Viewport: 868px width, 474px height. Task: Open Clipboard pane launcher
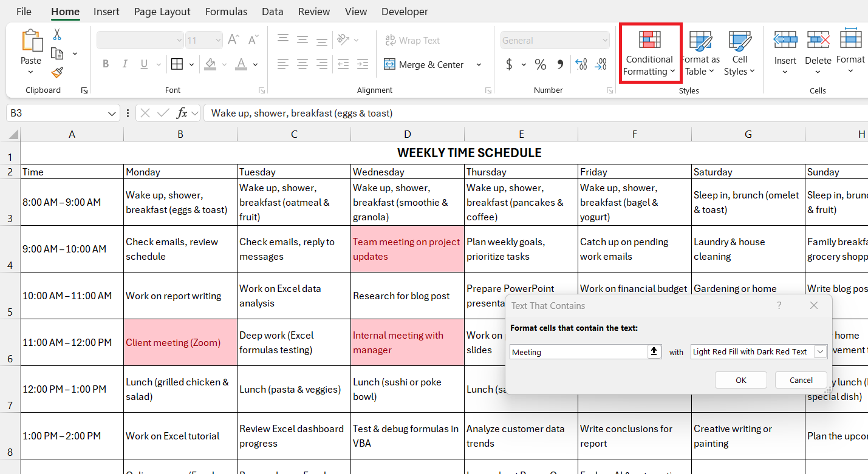click(x=84, y=90)
